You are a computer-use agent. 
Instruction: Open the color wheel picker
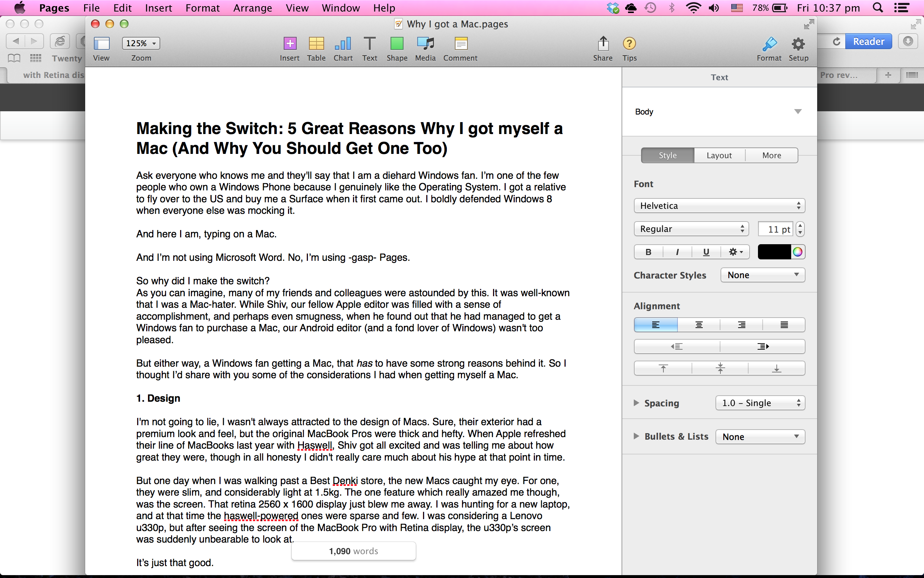[798, 252]
